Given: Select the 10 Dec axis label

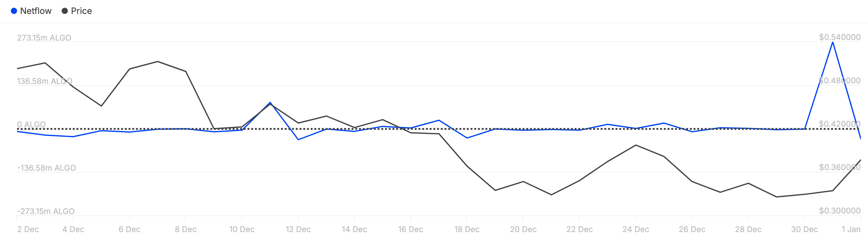Looking at the screenshot, I should [242, 229].
